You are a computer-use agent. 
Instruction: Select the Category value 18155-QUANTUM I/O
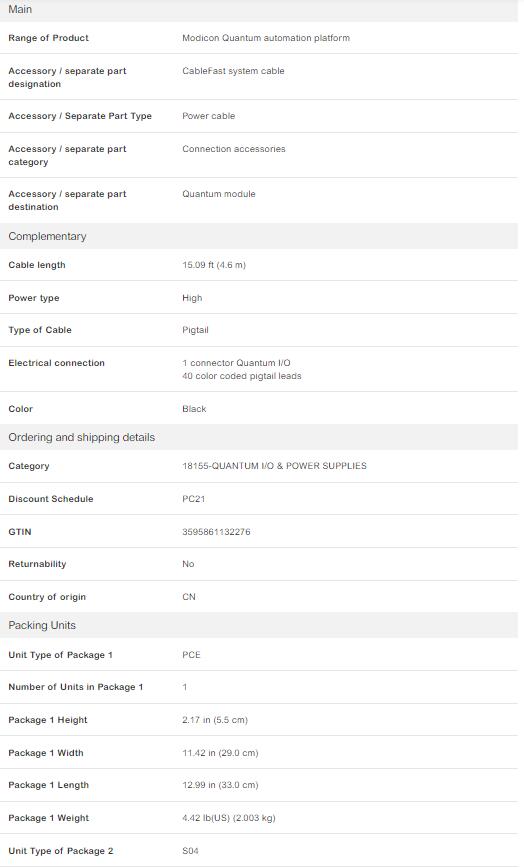click(x=274, y=466)
